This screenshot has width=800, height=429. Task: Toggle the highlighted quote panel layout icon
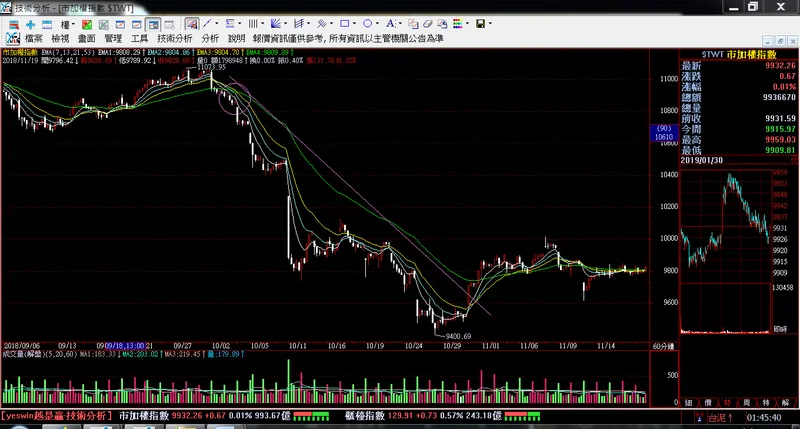(153, 24)
